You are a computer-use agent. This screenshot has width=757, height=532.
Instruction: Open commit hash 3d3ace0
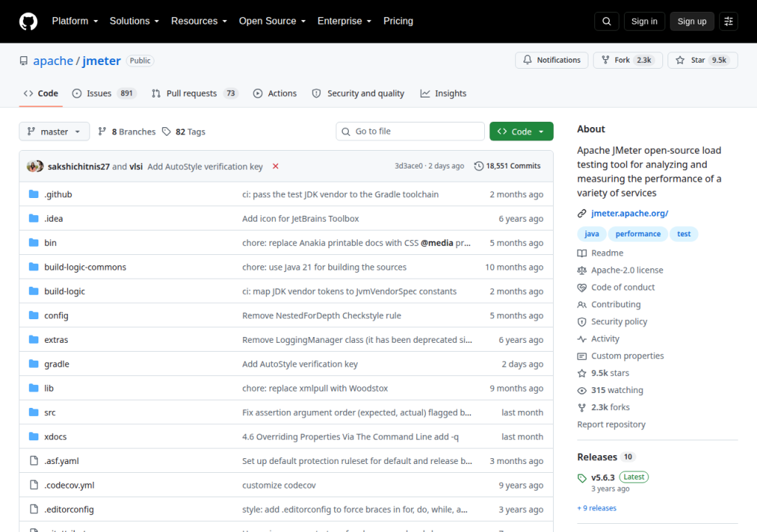pos(408,166)
